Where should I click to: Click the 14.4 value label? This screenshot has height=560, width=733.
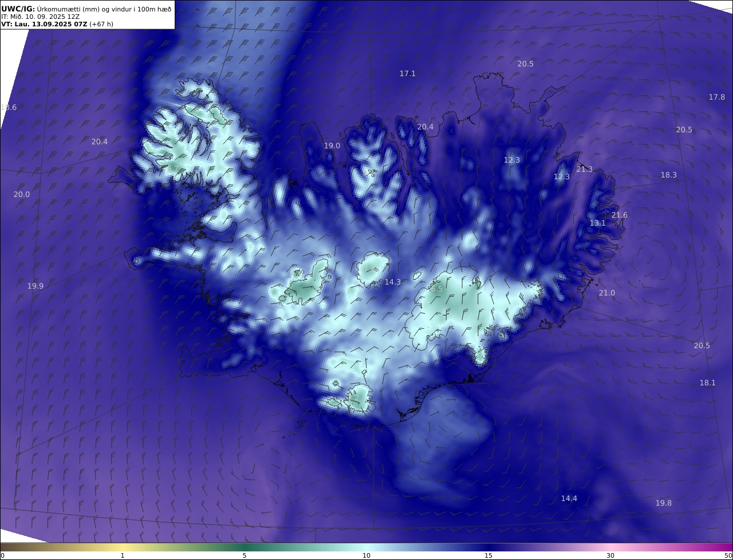pyautogui.click(x=569, y=499)
